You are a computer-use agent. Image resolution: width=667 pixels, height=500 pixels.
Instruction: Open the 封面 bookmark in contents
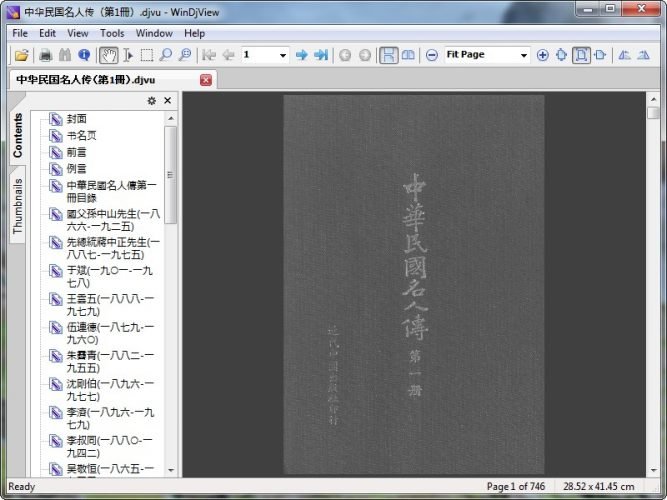click(x=77, y=119)
